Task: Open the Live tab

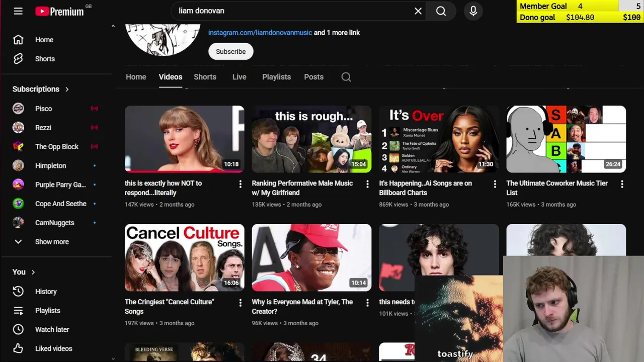Action: [239, 77]
